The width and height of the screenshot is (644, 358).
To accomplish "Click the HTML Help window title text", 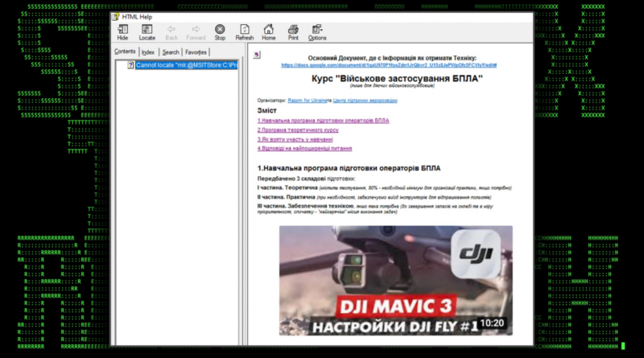I will [x=137, y=17].
